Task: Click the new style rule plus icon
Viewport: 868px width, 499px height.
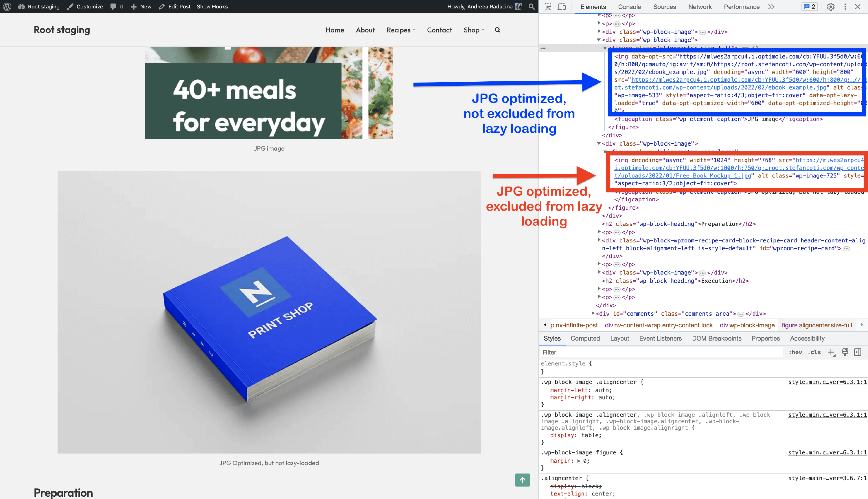Action: [831, 352]
